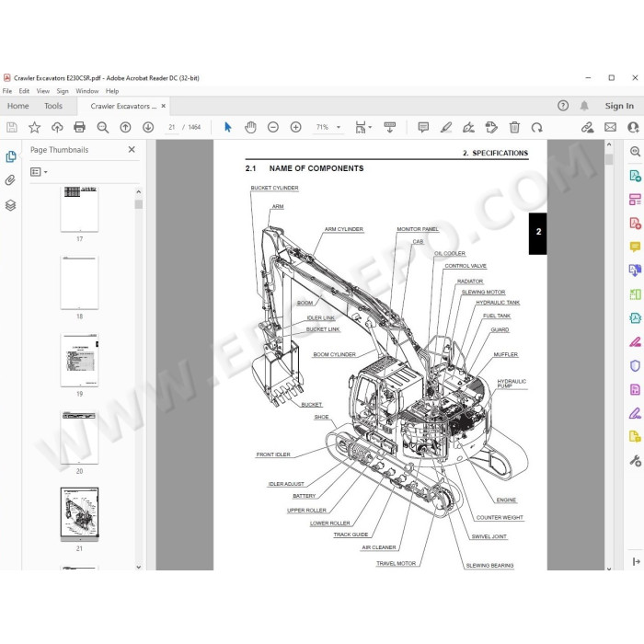Select page 21 thumbnail
This screenshot has width=644, height=644.
(x=80, y=512)
